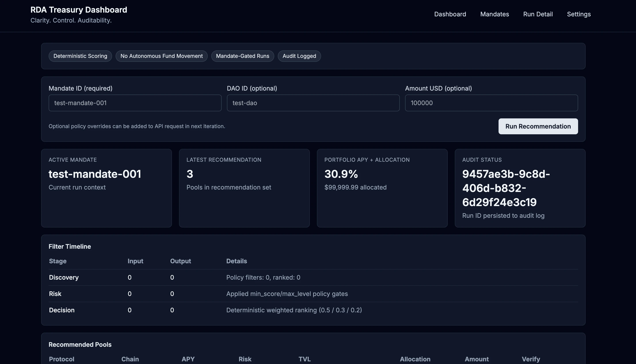The width and height of the screenshot is (636, 364).
Task: Open the Settings page
Action: point(579,14)
